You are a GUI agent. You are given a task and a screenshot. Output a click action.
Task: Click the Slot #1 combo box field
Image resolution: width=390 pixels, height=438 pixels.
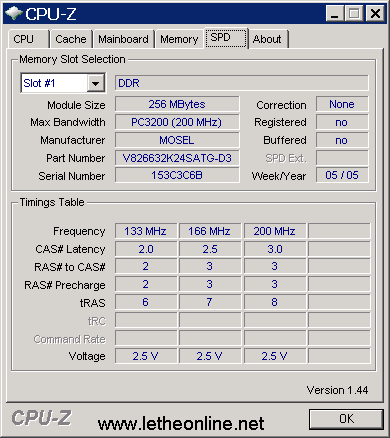pos(63,83)
